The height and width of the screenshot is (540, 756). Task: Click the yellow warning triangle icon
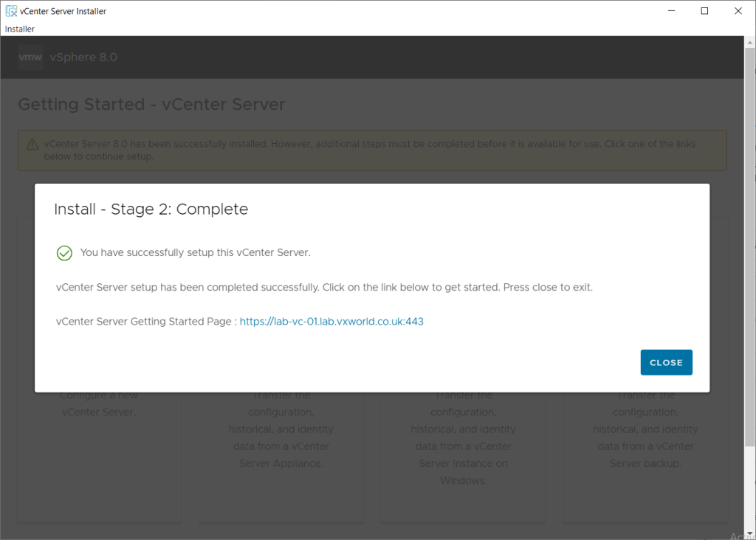tap(32, 144)
